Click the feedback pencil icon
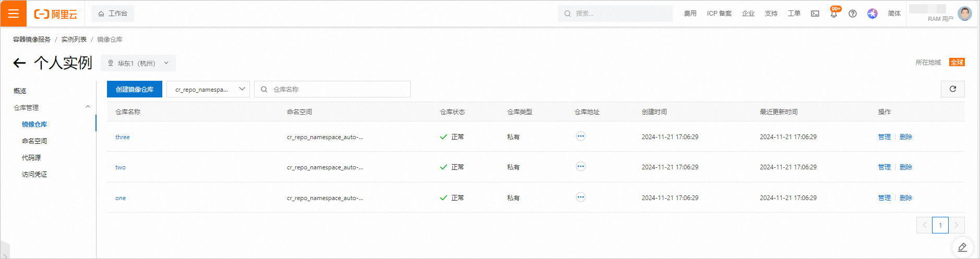Image resolution: width=980 pixels, height=259 pixels. [x=963, y=247]
